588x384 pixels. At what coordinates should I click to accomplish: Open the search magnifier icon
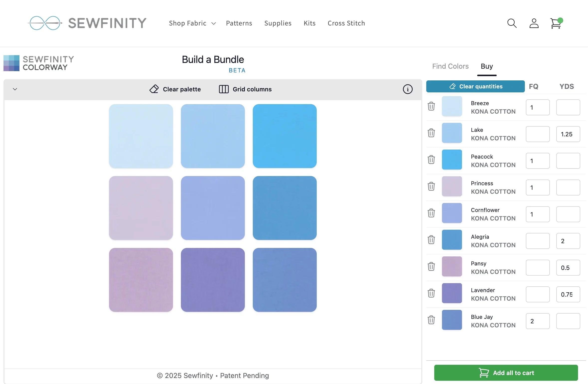(512, 23)
